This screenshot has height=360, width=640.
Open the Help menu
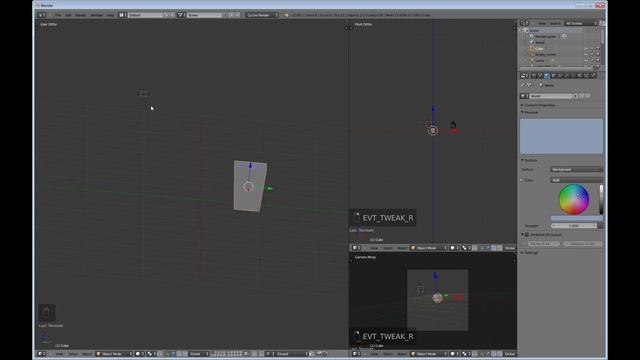[x=111, y=15]
